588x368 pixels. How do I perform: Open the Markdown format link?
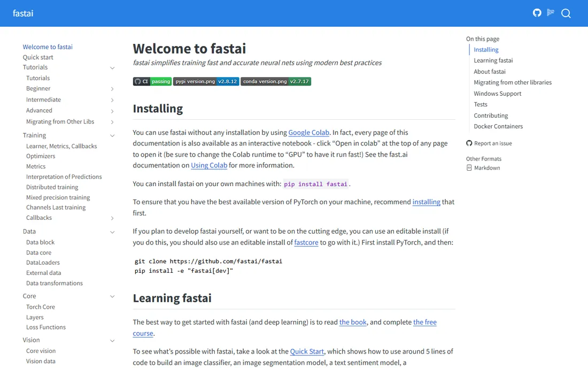(487, 167)
